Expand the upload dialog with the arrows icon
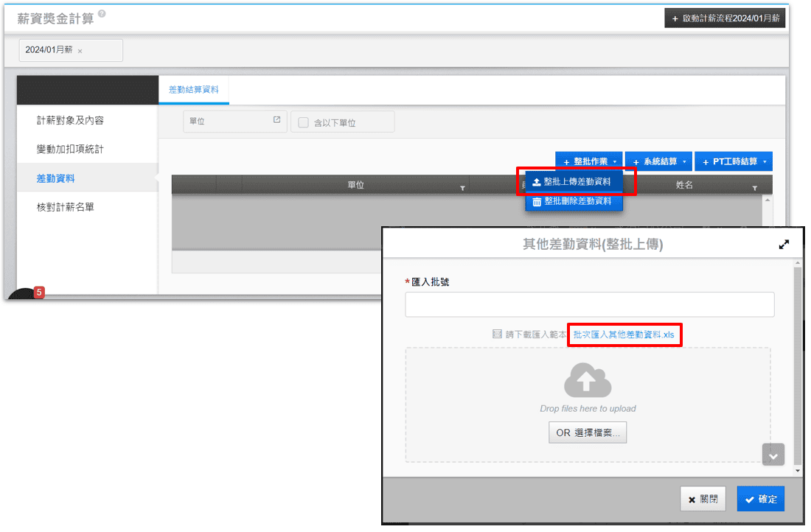The image size is (811, 532). 784,245
